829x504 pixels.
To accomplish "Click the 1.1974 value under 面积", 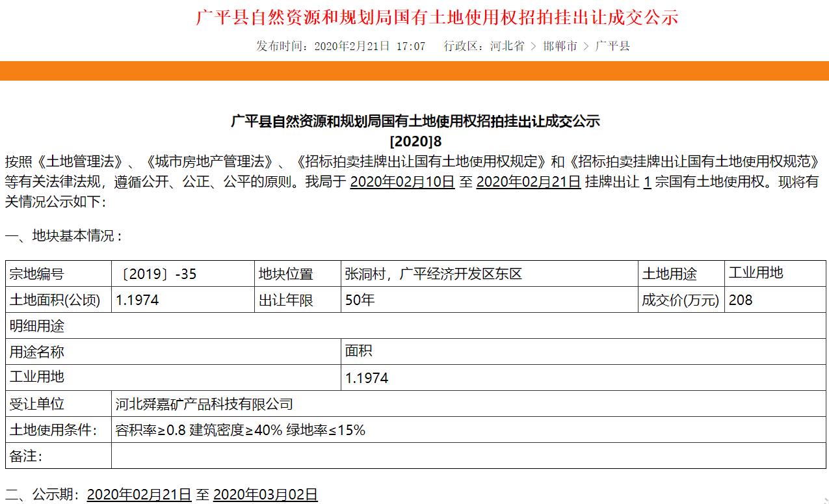I will pyautogui.click(x=367, y=378).
